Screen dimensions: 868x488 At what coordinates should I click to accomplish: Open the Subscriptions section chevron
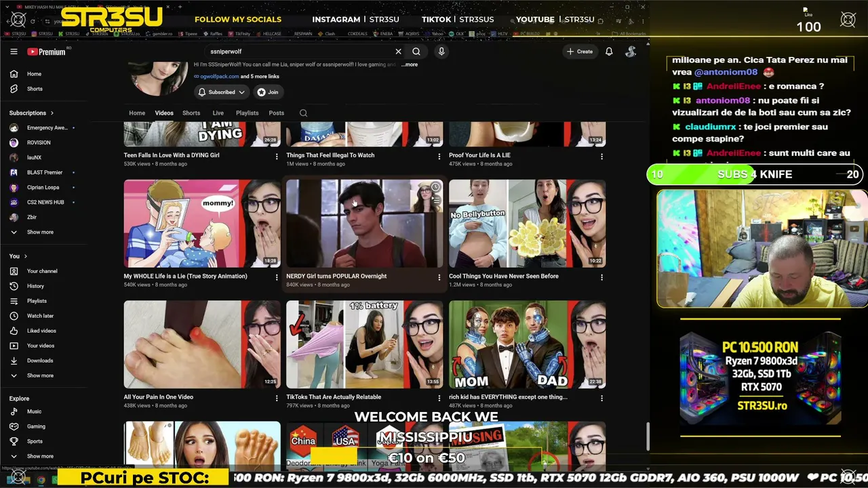click(52, 113)
